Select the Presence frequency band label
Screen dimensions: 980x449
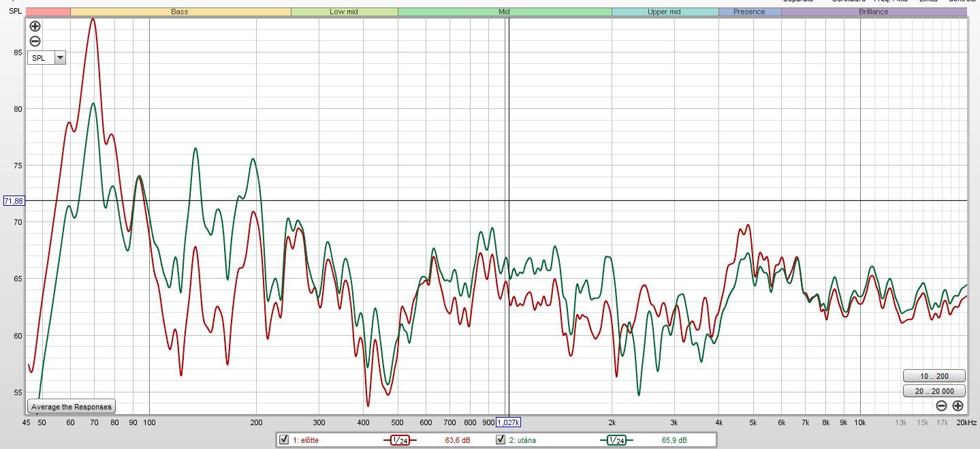pyautogui.click(x=749, y=12)
